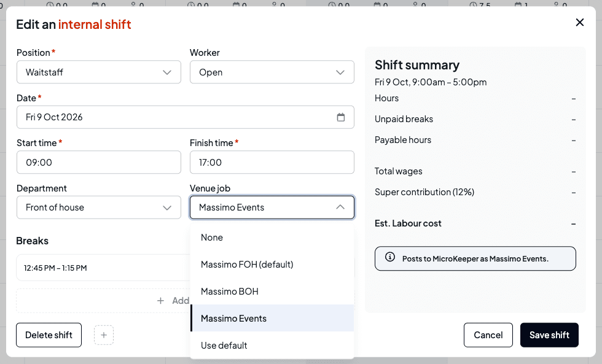Click the Cancel button
602x364 pixels.
(x=488, y=335)
